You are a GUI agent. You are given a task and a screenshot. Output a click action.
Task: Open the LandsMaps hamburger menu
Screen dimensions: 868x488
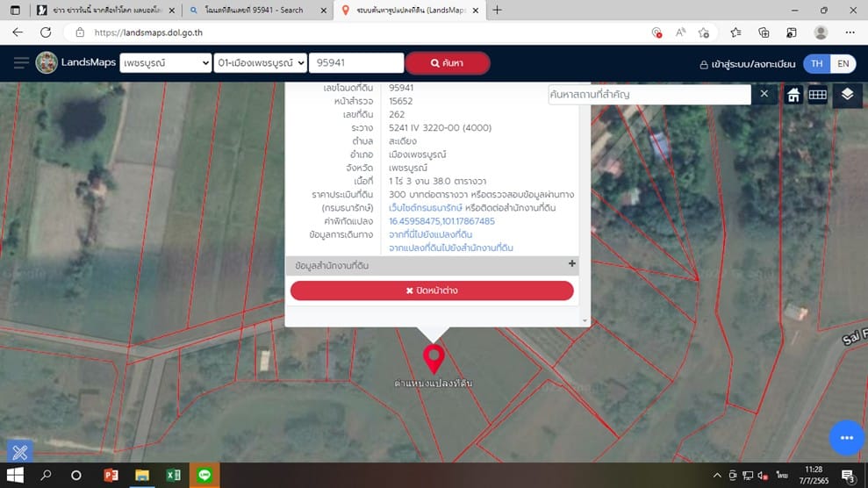coord(21,63)
